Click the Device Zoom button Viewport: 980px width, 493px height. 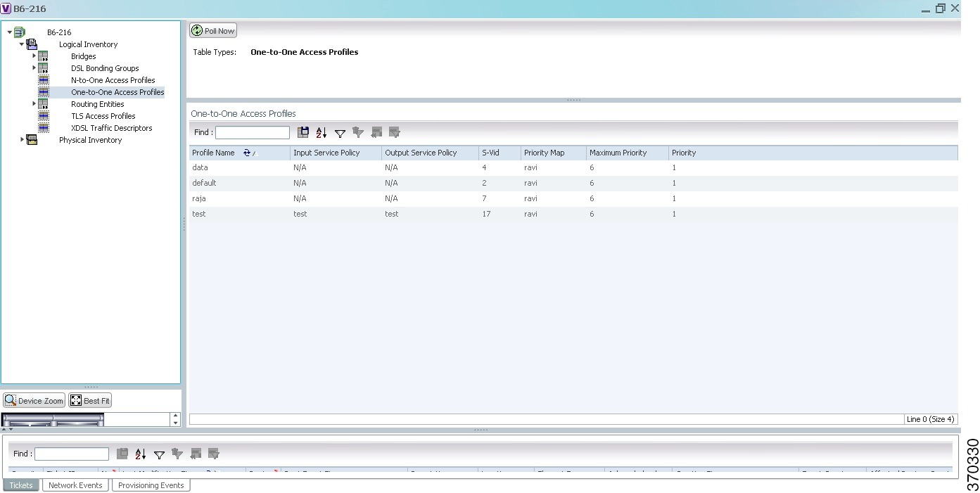(x=34, y=401)
